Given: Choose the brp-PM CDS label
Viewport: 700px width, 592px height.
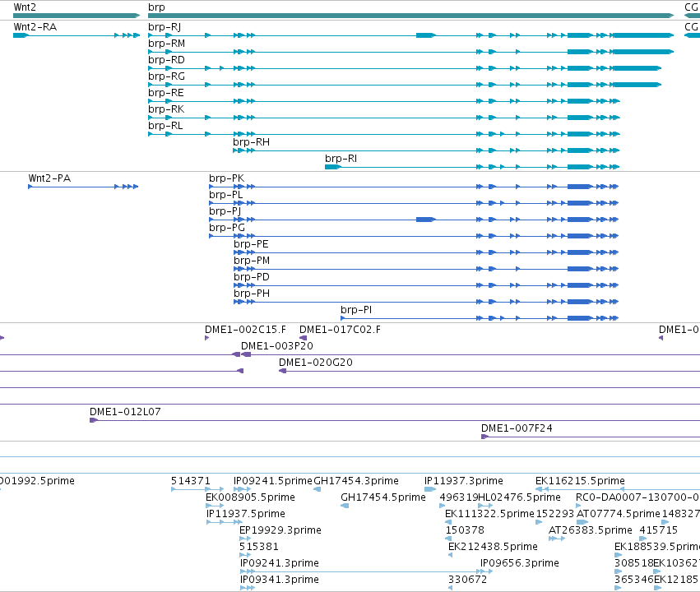Looking at the screenshot, I should click(x=252, y=261).
